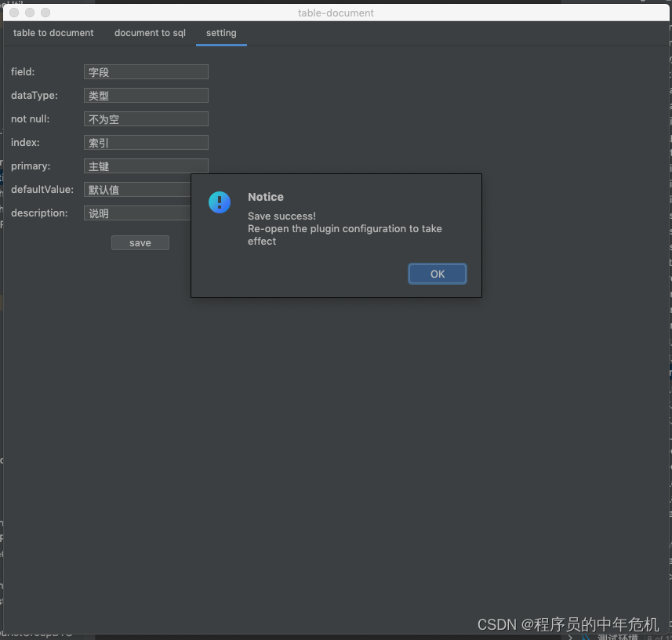Screen dimensions: 672x640
Task: Switch to the table to document tab
Action: coord(53,33)
